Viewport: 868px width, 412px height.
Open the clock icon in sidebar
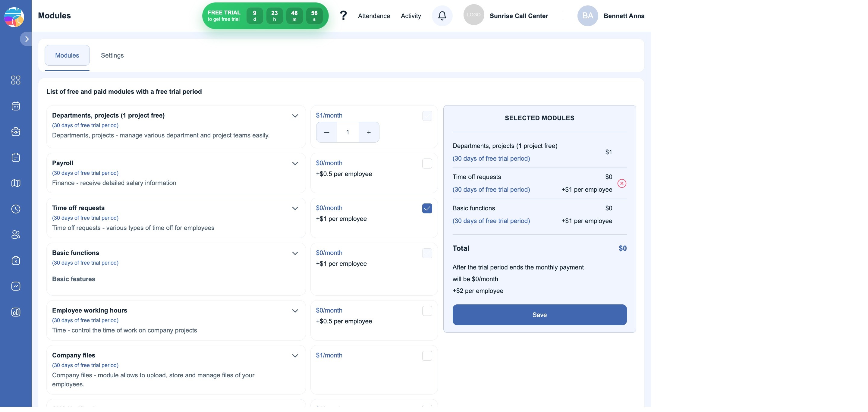(x=16, y=209)
